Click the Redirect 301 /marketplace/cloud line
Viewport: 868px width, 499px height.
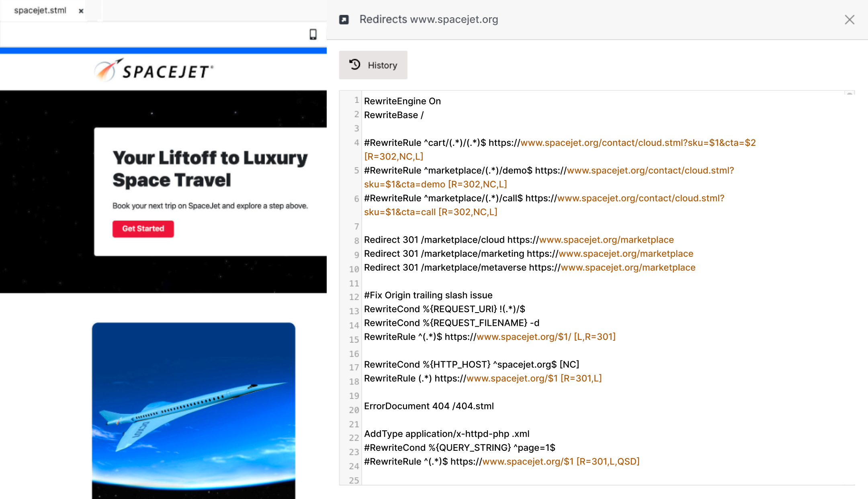click(519, 240)
